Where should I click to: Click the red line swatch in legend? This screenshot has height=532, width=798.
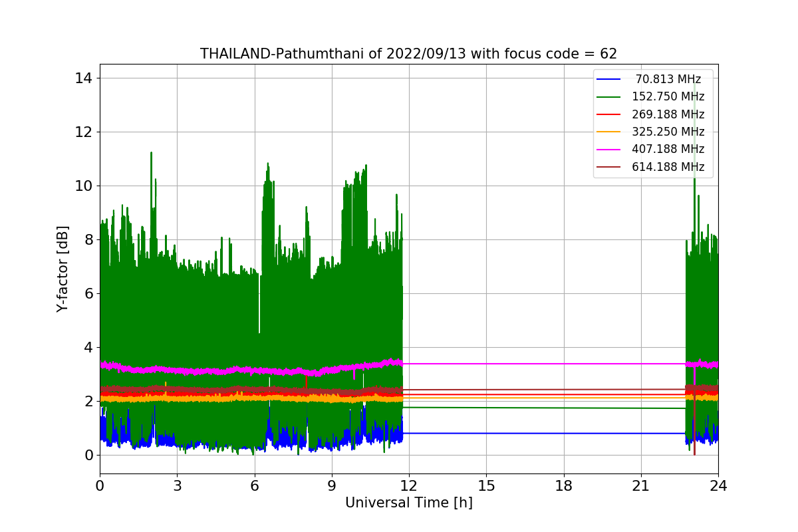pos(609,114)
